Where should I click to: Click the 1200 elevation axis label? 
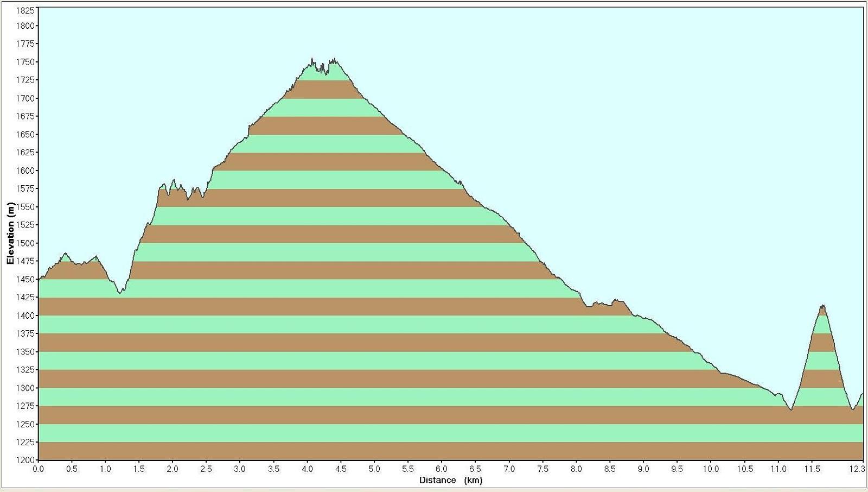point(25,461)
